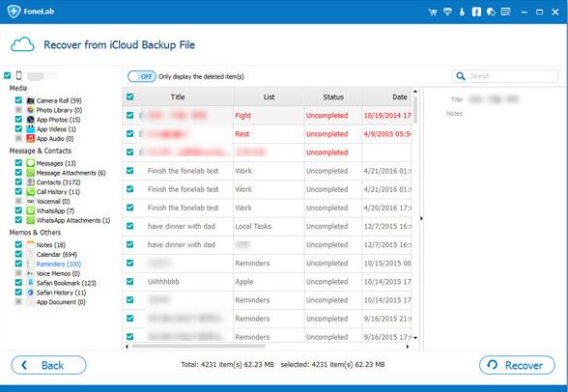Select the Notes (18) category

pos(50,245)
